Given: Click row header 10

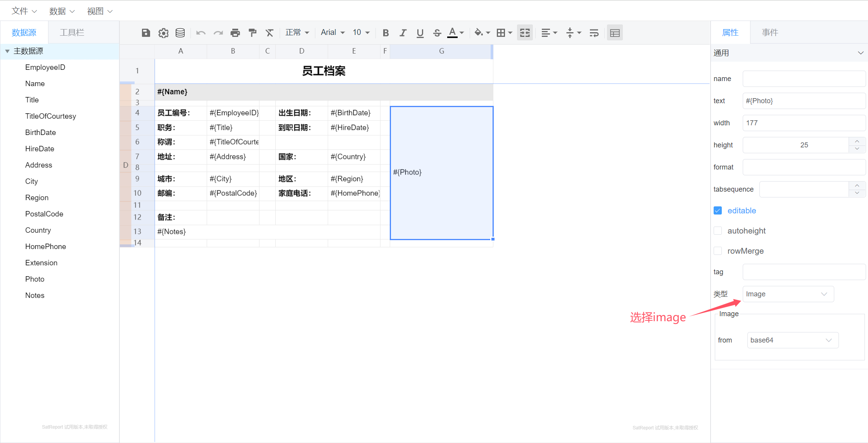Looking at the screenshot, I should coord(137,193).
